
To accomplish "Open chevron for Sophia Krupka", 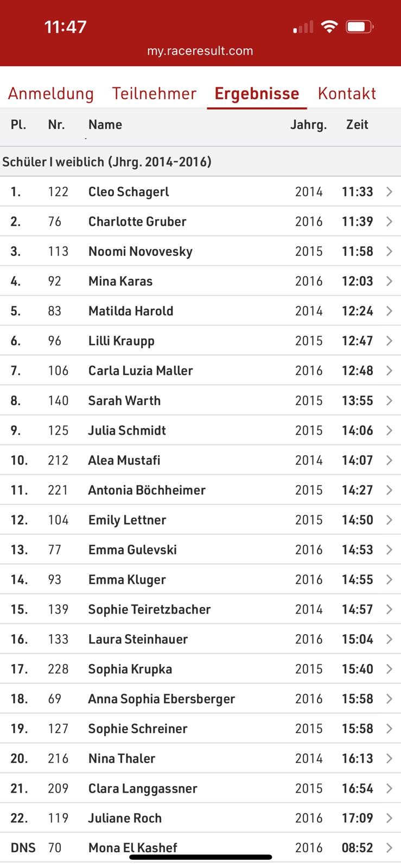I will tap(389, 669).
